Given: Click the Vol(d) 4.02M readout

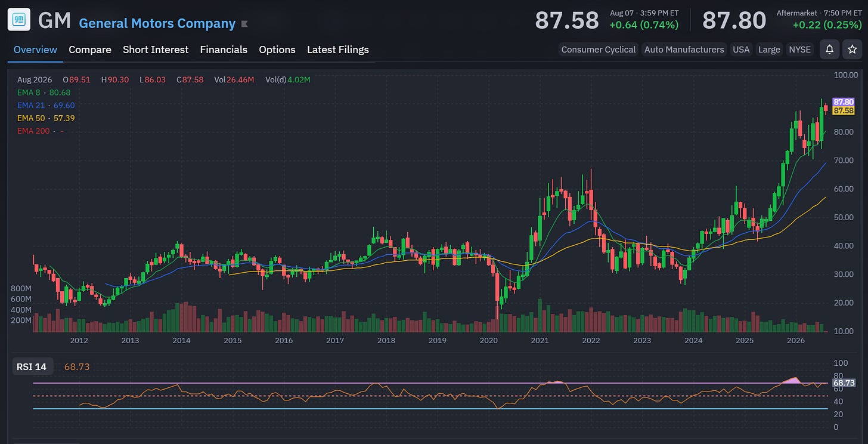Looking at the screenshot, I should pyautogui.click(x=288, y=80).
